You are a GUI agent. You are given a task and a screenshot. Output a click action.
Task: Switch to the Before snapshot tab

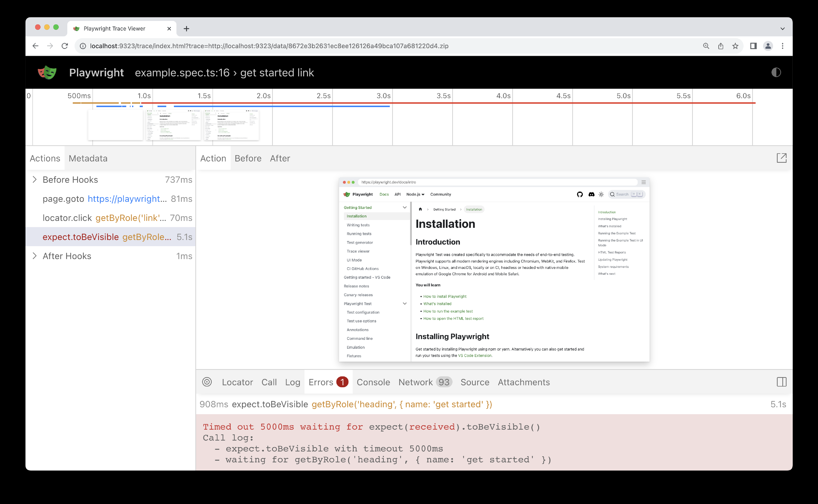point(248,158)
